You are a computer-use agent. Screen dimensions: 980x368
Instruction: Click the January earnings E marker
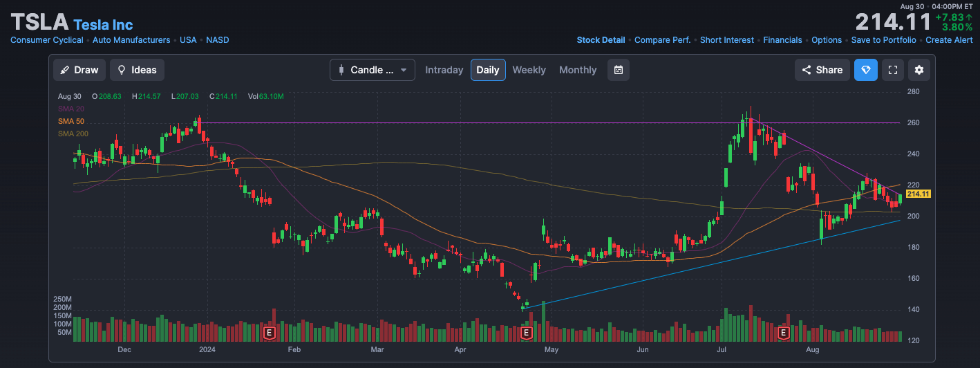(x=270, y=333)
